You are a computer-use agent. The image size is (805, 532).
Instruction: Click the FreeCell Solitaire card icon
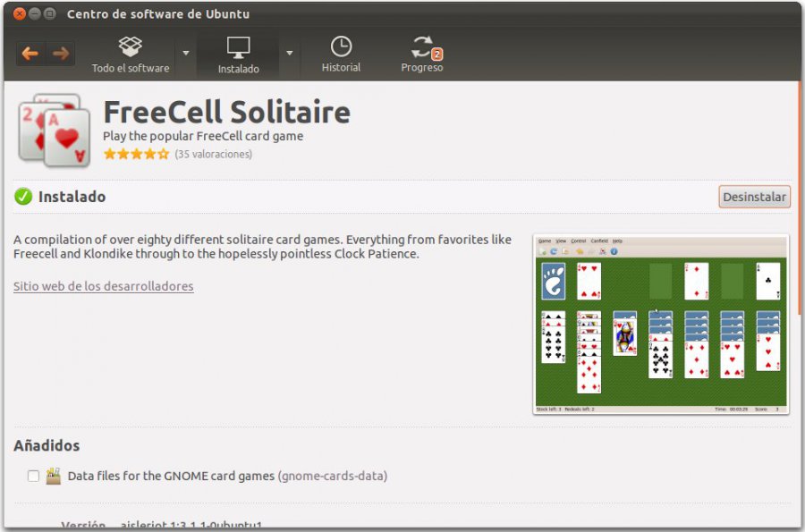(55, 131)
